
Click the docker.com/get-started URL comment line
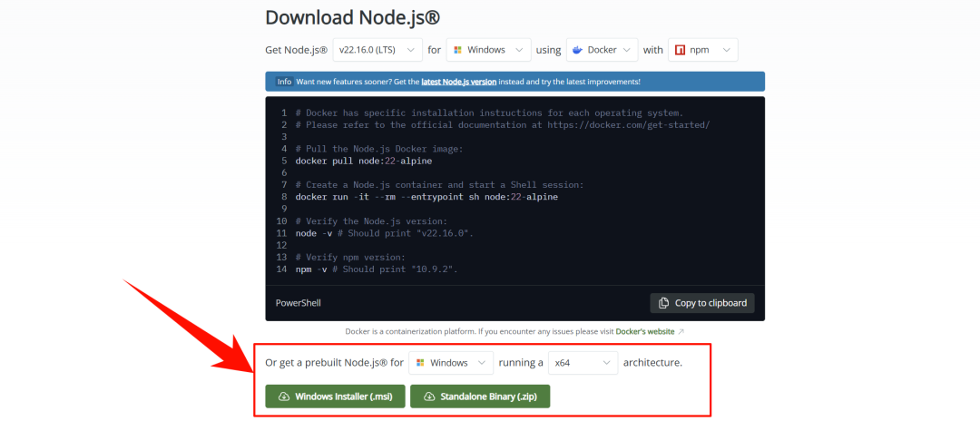click(503, 124)
